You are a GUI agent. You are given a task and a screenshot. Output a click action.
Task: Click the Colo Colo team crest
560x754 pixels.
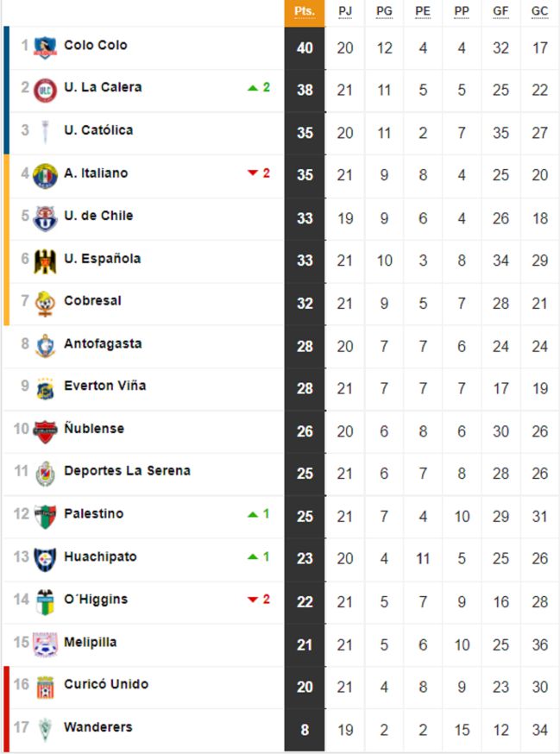coord(45,47)
